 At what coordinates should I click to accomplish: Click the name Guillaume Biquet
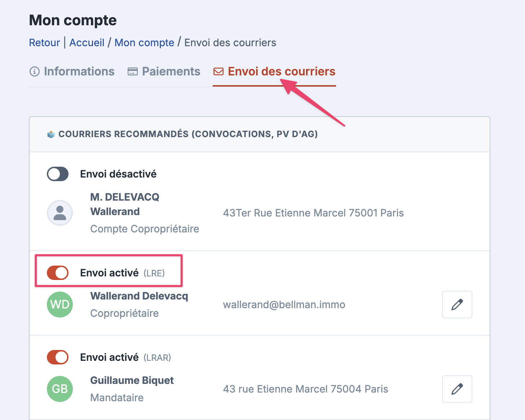(132, 380)
